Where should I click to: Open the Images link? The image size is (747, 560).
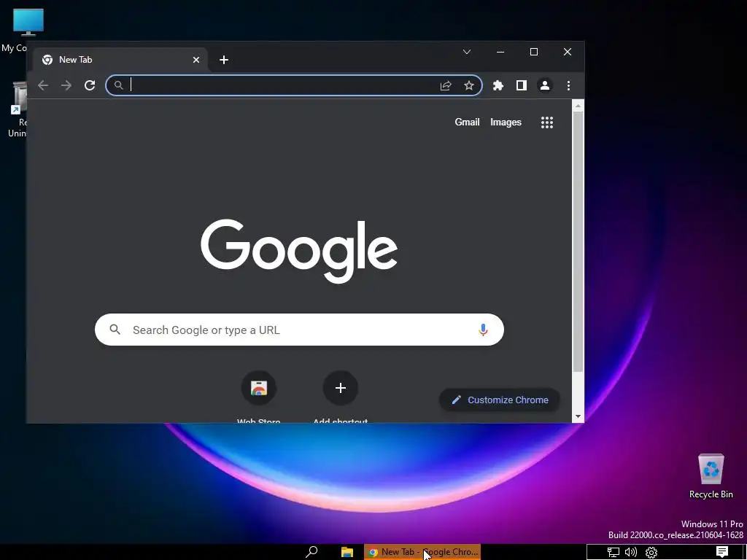pos(506,122)
